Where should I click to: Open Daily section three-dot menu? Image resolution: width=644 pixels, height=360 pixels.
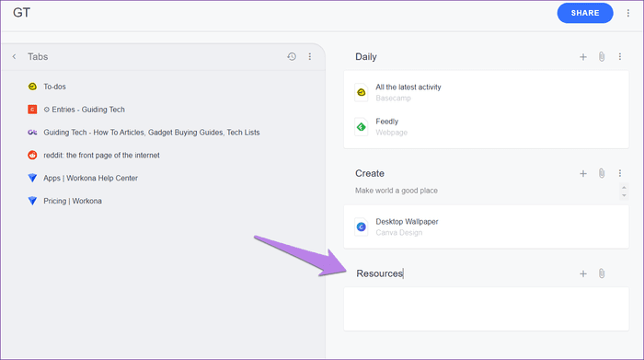coord(620,57)
